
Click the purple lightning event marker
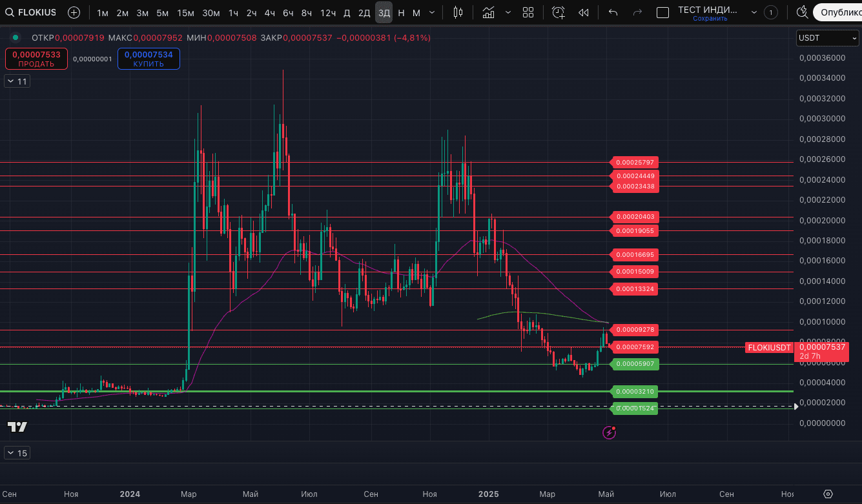[609, 432]
